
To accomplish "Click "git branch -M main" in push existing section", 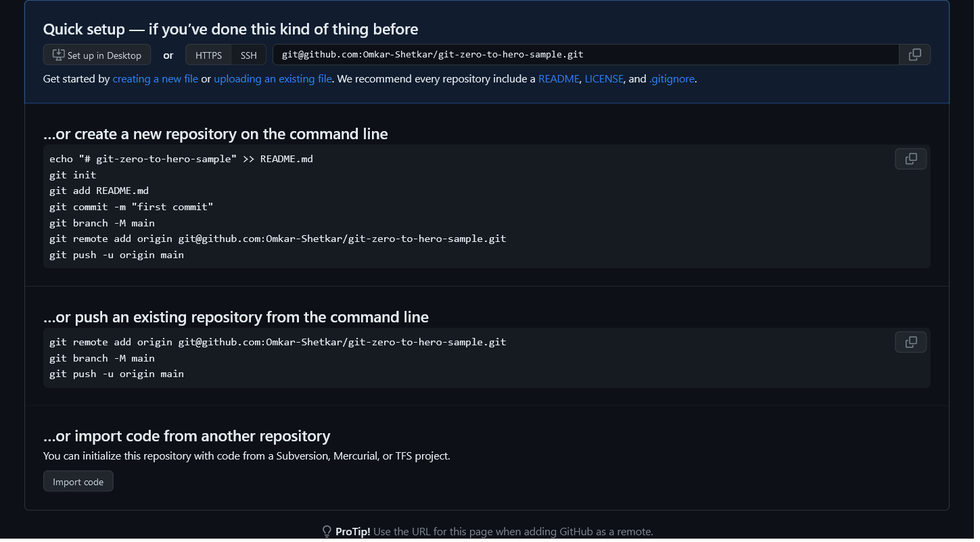I will [x=102, y=358].
